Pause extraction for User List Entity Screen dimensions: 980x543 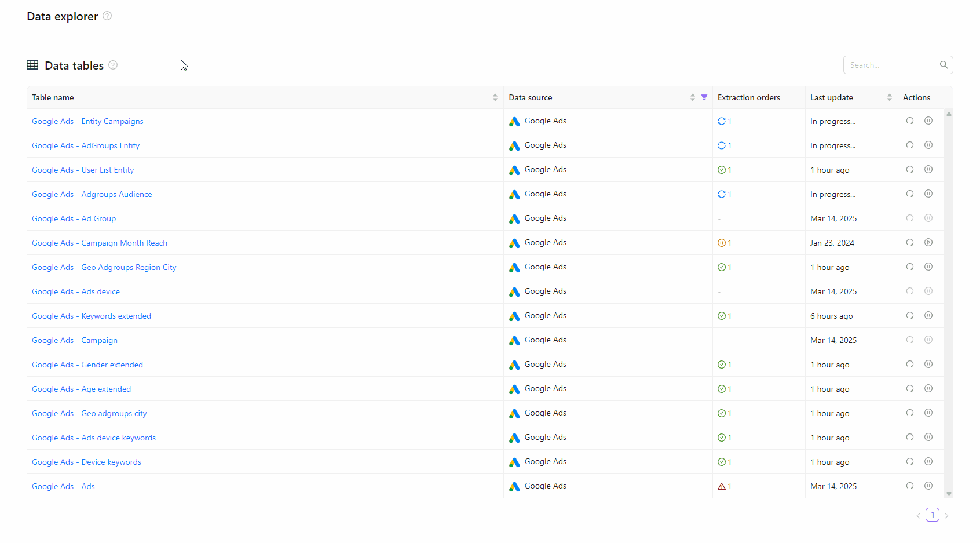click(x=928, y=170)
